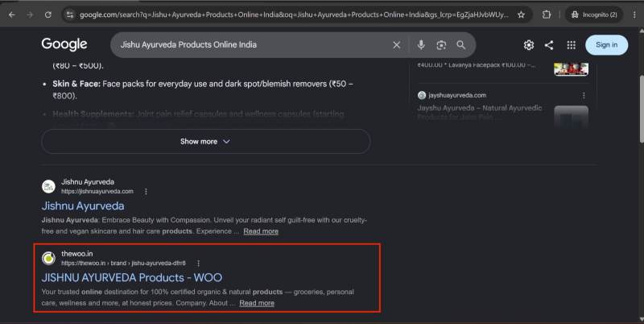Open more options for jayshuayurveda.com source
This screenshot has height=324, width=644.
click(584, 95)
